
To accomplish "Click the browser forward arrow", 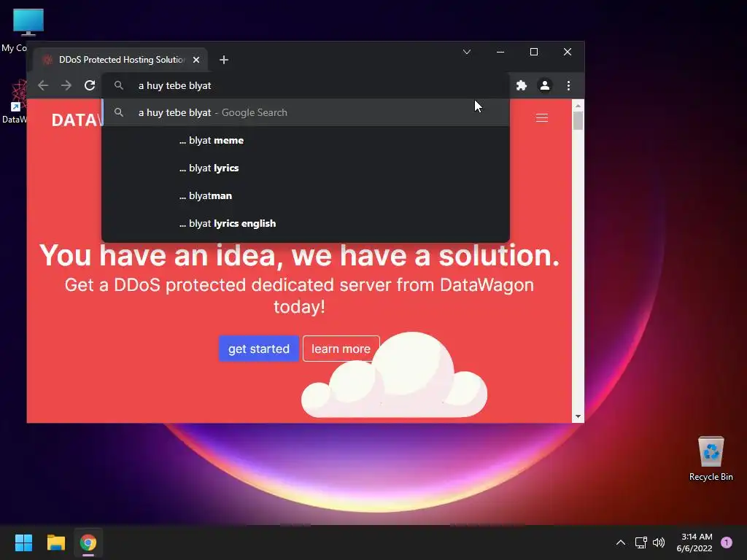I will pyautogui.click(x=66, y=86).
